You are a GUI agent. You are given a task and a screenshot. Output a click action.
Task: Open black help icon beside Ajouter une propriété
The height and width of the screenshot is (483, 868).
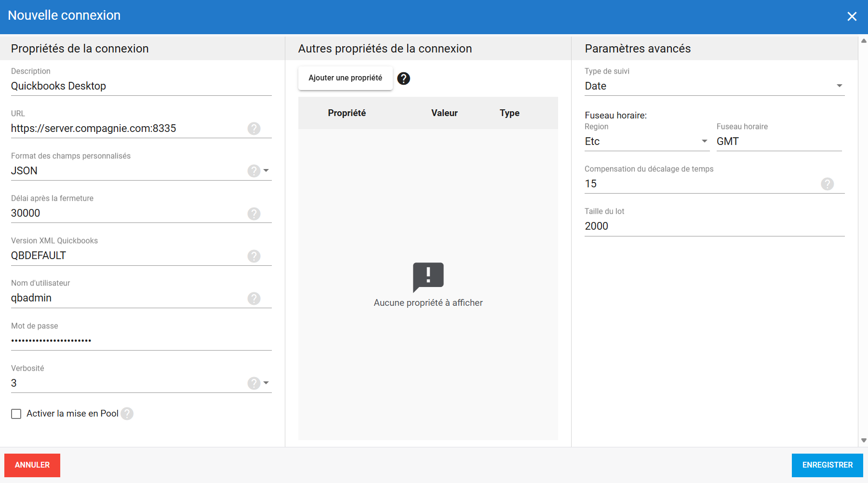click(403, 78)
